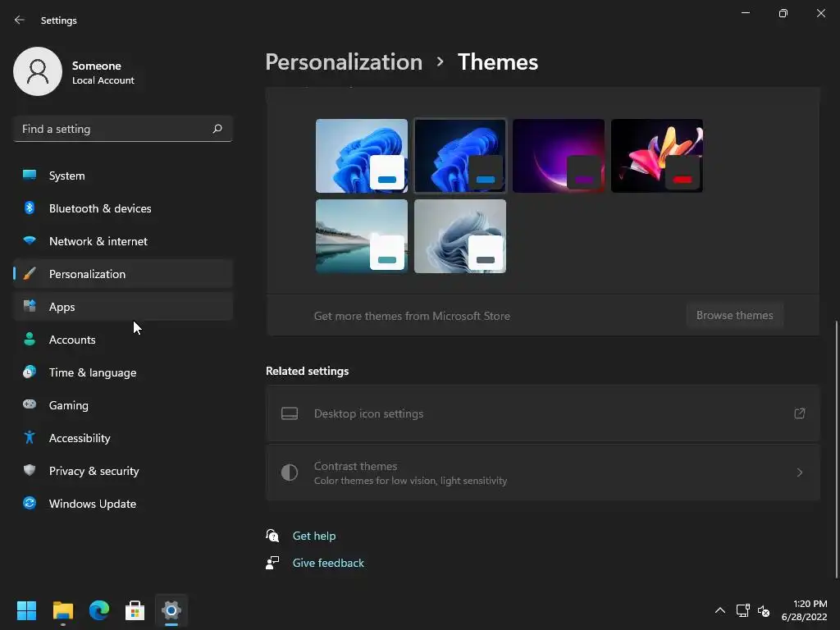
Task: Open the System settings category
Action: 123,176
